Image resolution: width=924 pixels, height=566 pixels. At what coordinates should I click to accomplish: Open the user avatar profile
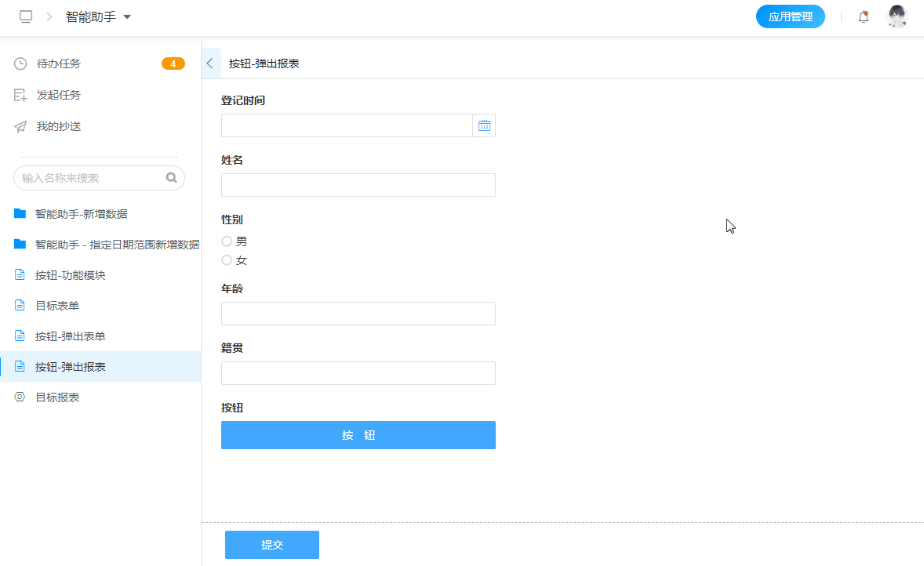[x=897, y=16]
